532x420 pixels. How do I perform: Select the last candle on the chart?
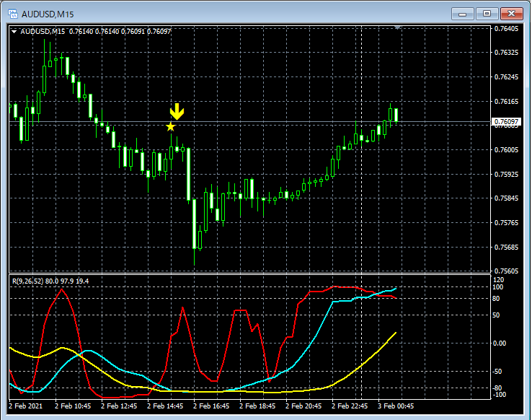pyautogui.click(x=396, y=115)
